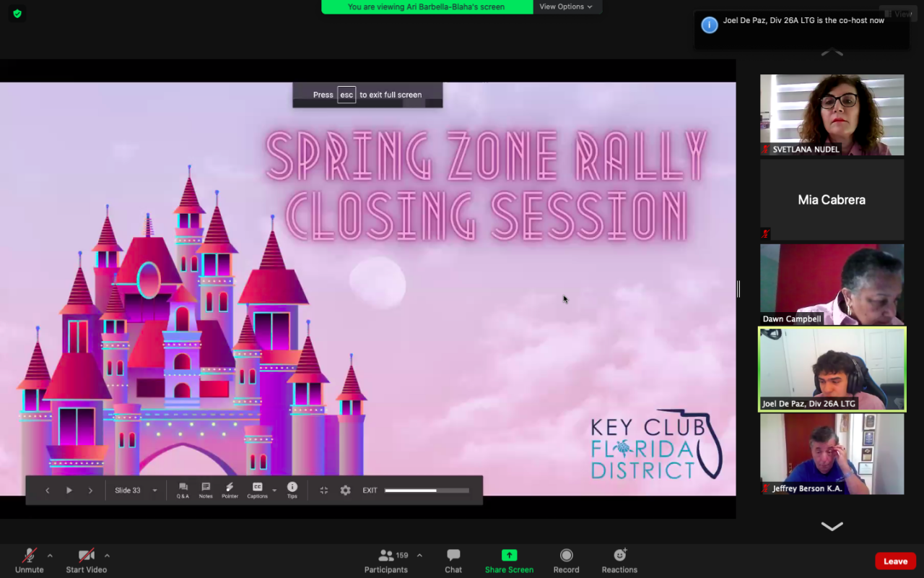Open the Slide 33 selector dropdown
The image size is (924, 578).
154,491
